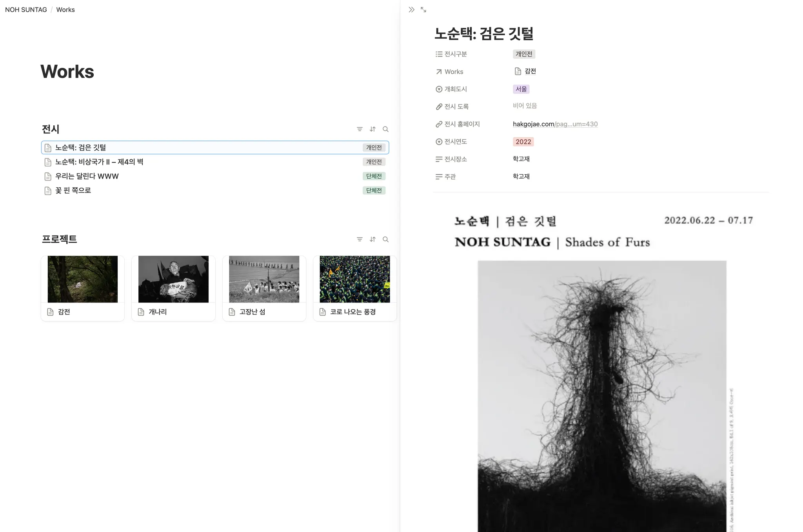Click the Works breadcrumb item
803x532 pixels.
(x=65, y=10)
